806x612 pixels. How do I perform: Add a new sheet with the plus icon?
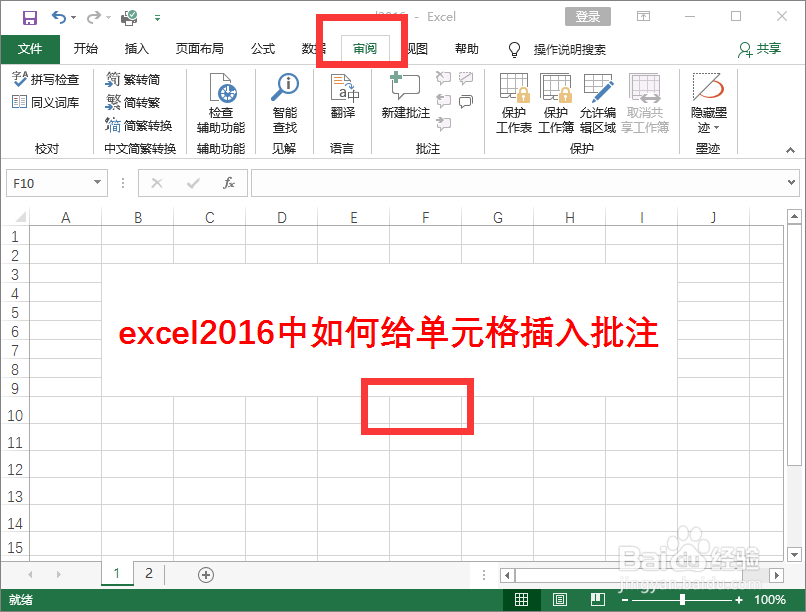[206, 574]
